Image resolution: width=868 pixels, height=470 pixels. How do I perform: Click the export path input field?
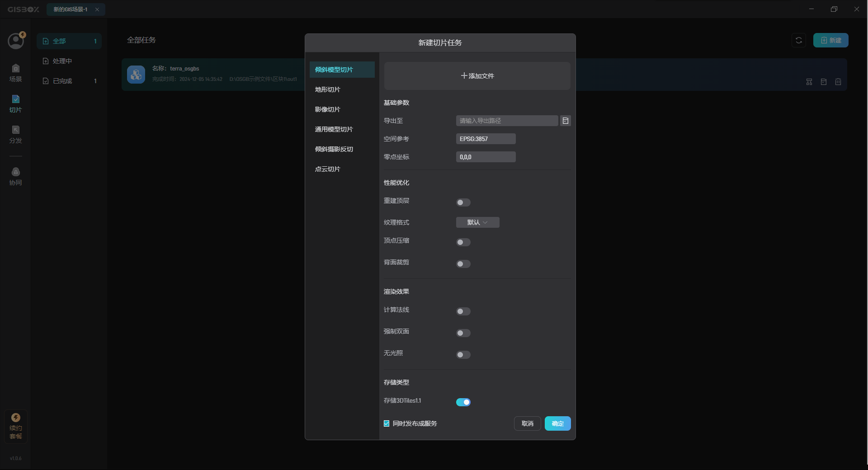506,121
